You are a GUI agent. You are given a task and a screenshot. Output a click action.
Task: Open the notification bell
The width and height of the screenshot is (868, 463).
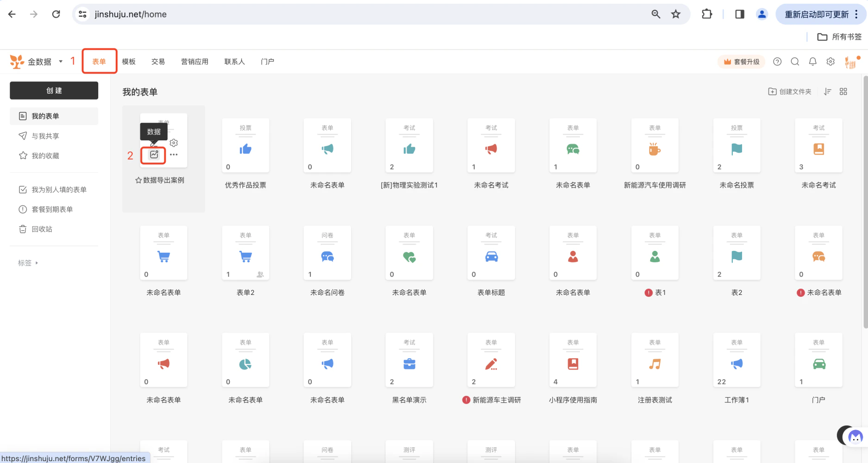813,62
